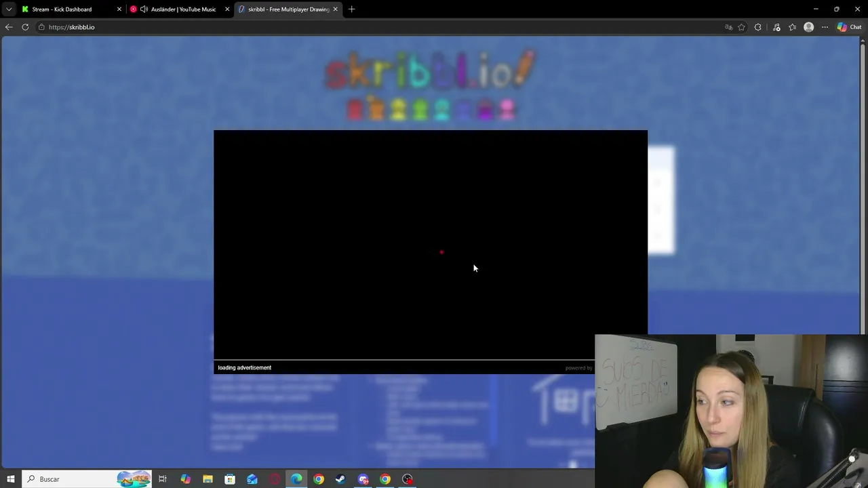This screenshot has height=488, width=868.
Task: Open Opera from the taskbar
Action: [x=275, y=479]
